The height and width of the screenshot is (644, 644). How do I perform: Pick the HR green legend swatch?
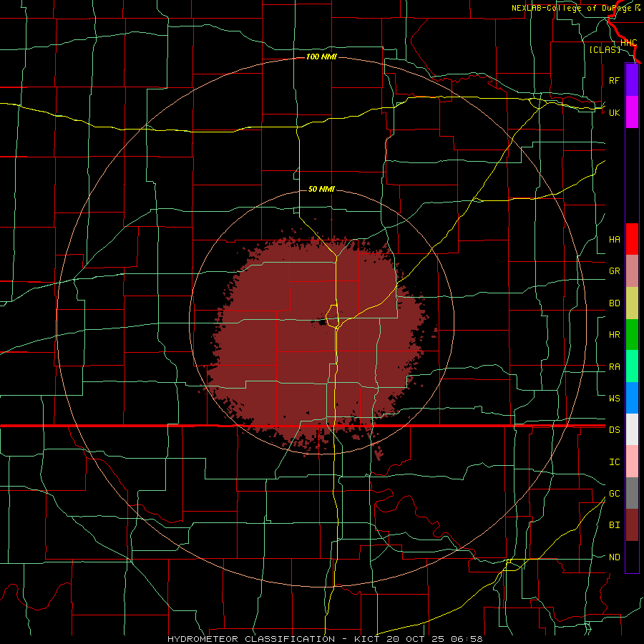[632, 335]
